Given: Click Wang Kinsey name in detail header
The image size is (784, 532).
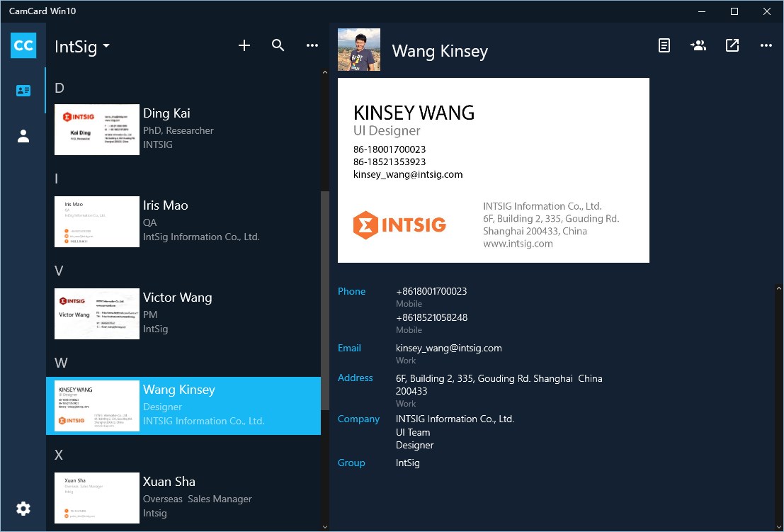Looking at the screenshot, I should [x=440, y=51].
